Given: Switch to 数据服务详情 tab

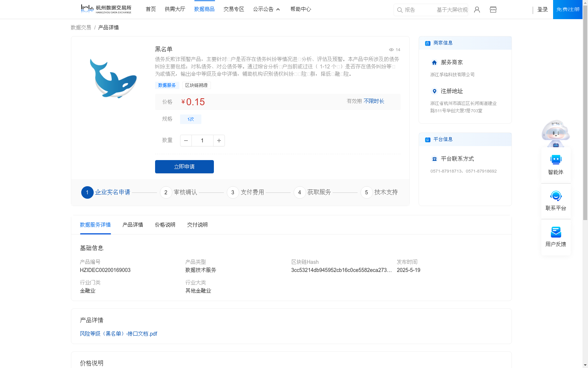Looking at the screenshot, I should click(95, 225).
